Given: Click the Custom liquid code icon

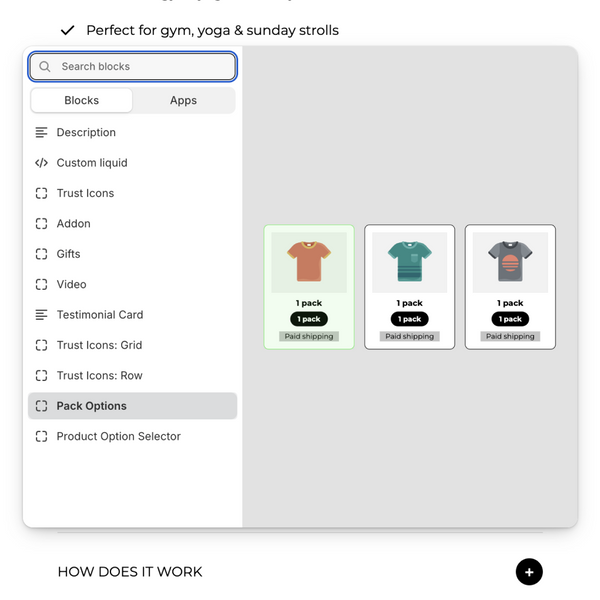Looking at the screenshot, I should (x=41, y=163).
